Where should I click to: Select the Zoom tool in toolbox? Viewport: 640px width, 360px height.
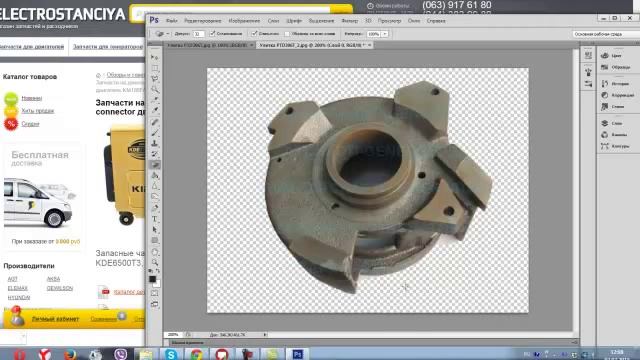click(x=155, y=262)
